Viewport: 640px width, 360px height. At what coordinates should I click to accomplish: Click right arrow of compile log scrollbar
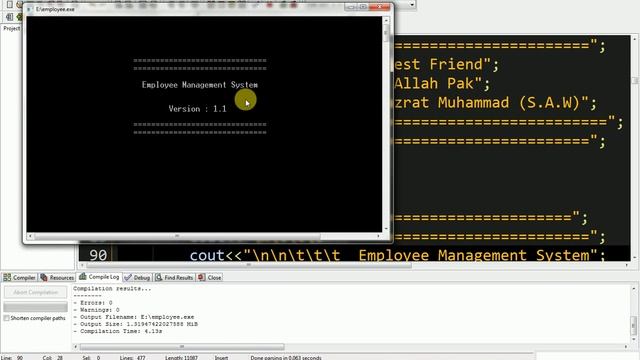[x=626, y=347]
